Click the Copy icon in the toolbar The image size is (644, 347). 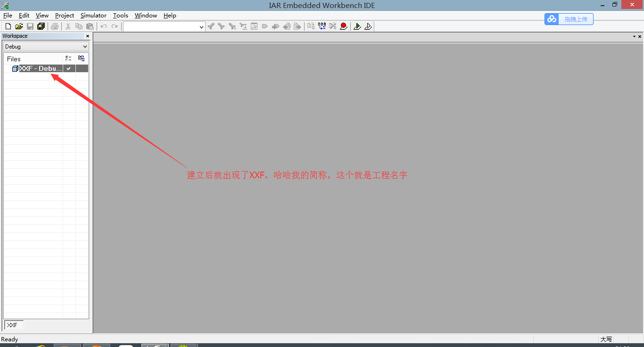click(79, 26)
